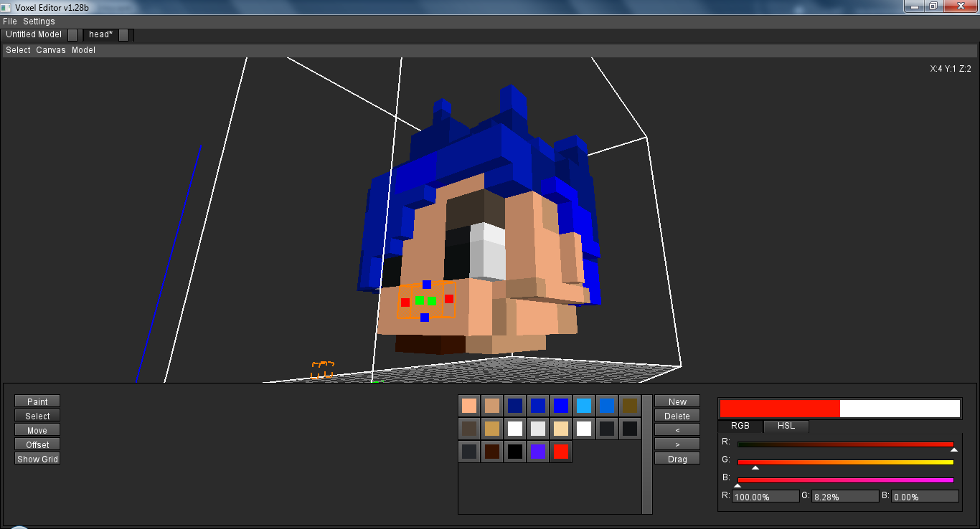Click the > palette button

pyautogui.click(x=677, y=444)
